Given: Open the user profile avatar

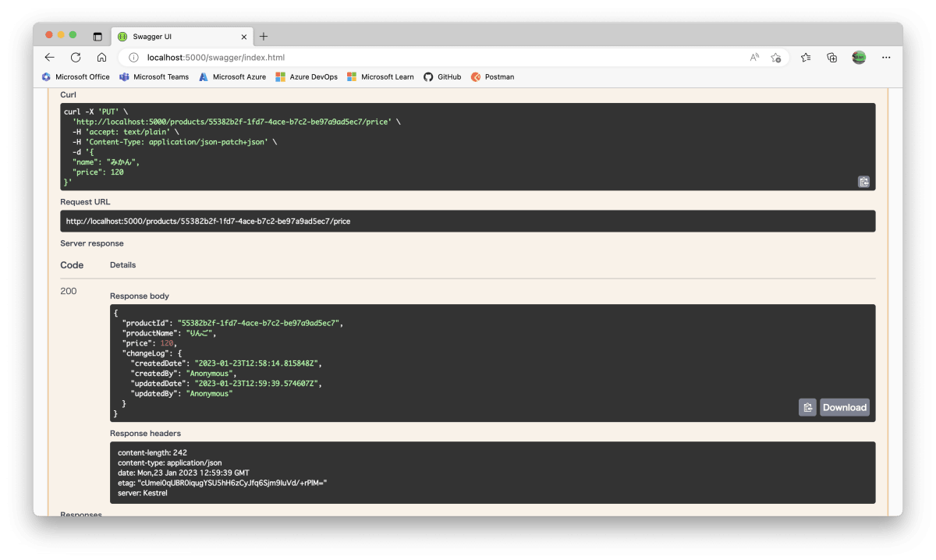Looking at the screenshot, I should [859, 58].
